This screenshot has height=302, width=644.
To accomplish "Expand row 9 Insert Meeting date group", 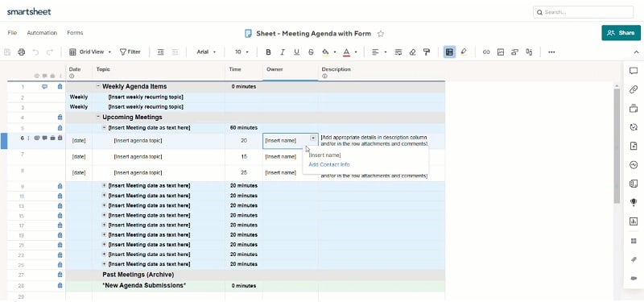I will 104,186.
